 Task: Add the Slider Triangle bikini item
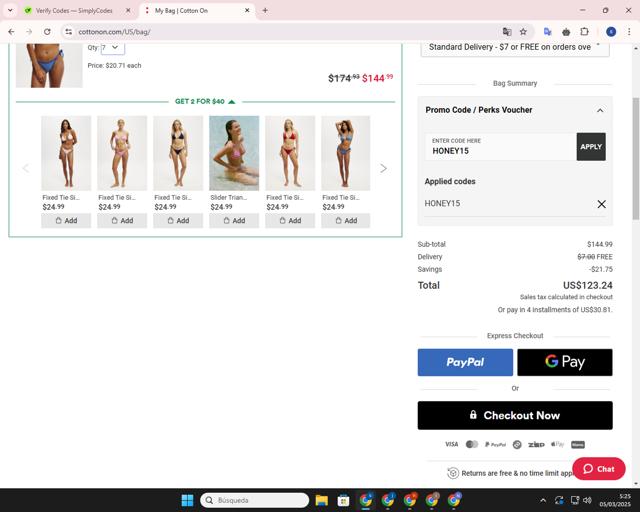[x=234, y=220]
